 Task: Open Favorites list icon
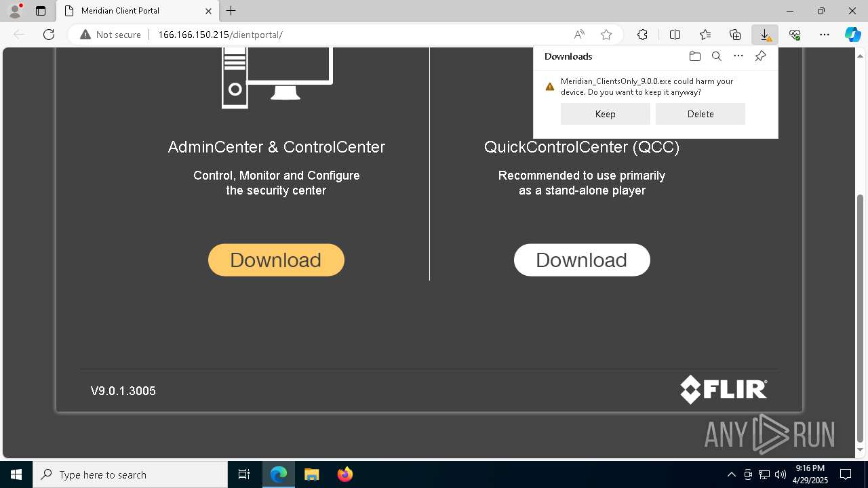(705, 35)
